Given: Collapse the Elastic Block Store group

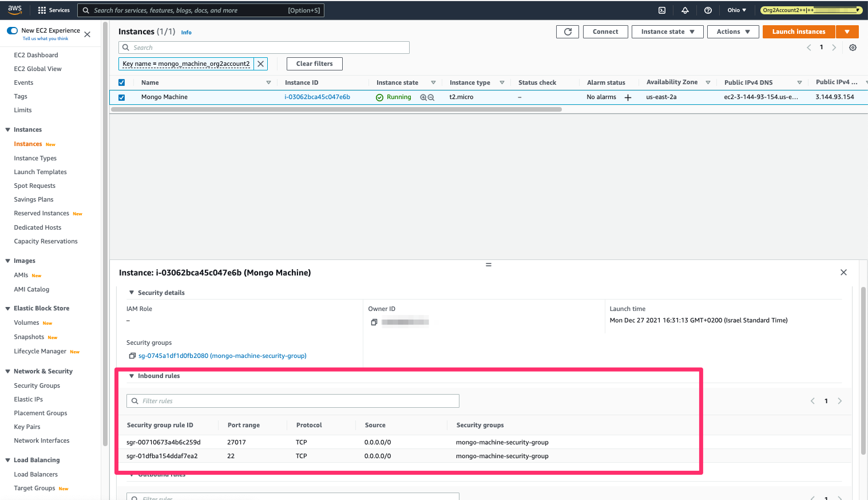Looking at the screenshot, I should tap(8, 309).
